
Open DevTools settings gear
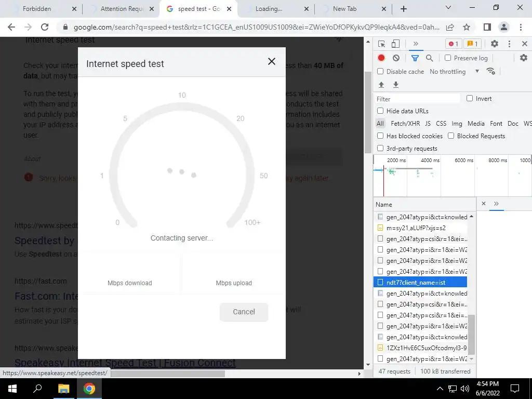point(495,44)
